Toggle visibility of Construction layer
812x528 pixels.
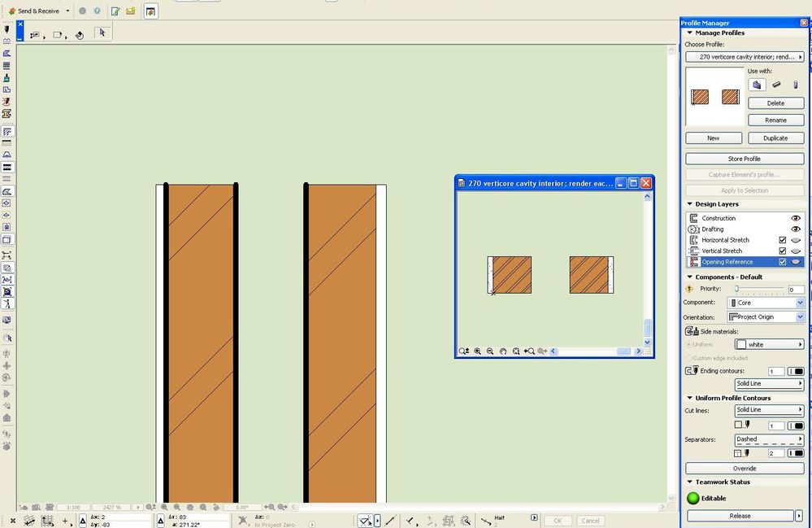[x=796, y=218]
